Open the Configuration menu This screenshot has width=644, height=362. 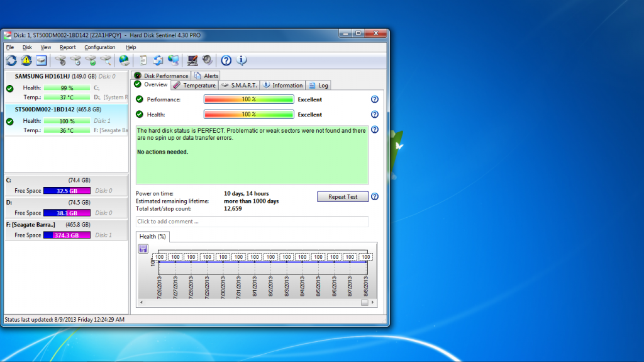pos(100,47)
